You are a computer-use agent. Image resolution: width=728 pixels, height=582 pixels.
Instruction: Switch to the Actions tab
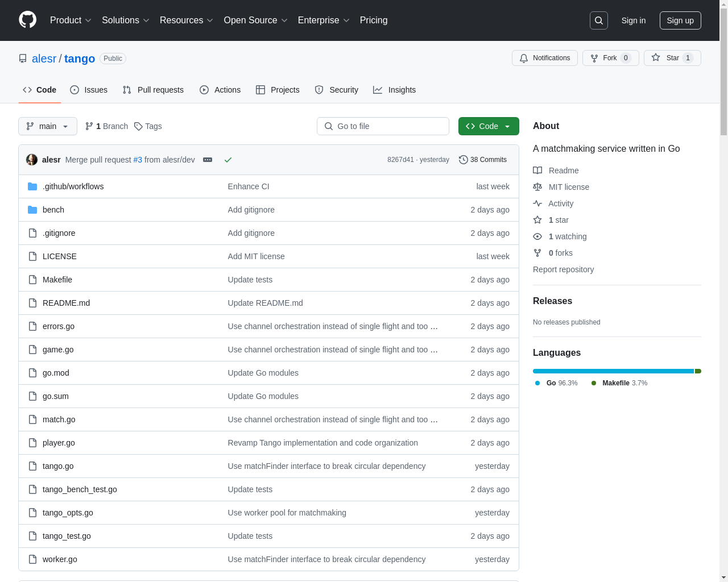pos(220,90)
